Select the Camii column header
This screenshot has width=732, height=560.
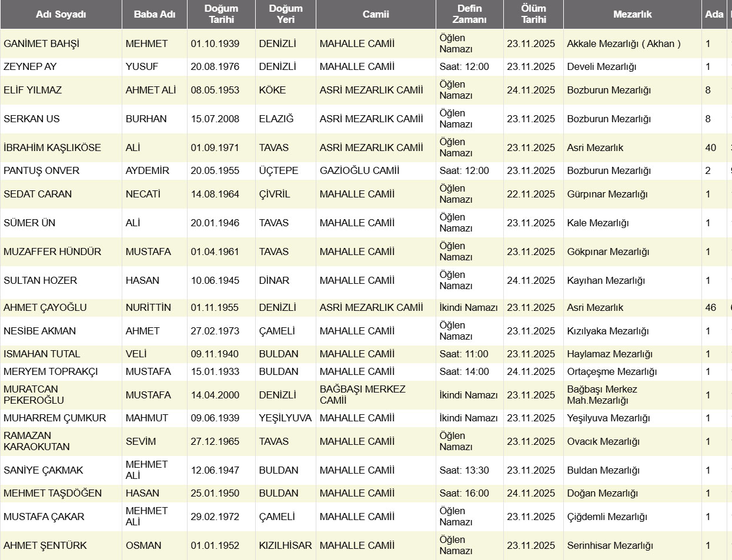coord(376,14)
